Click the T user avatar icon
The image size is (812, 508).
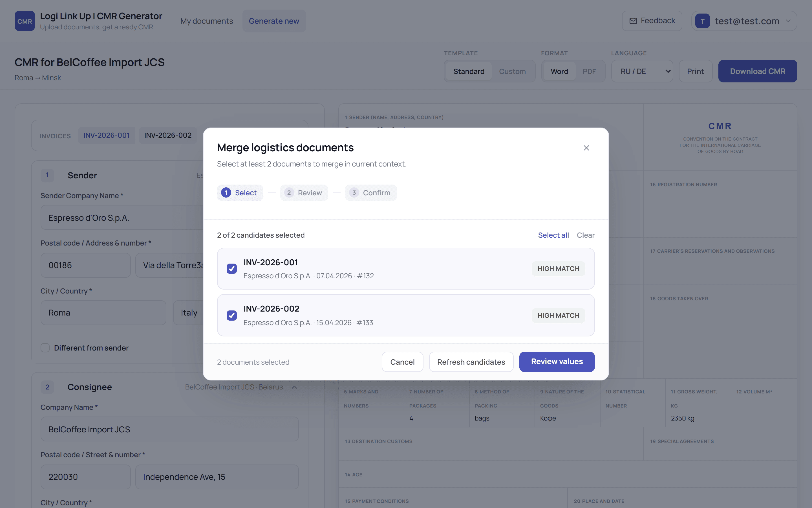tap(702, 21)
